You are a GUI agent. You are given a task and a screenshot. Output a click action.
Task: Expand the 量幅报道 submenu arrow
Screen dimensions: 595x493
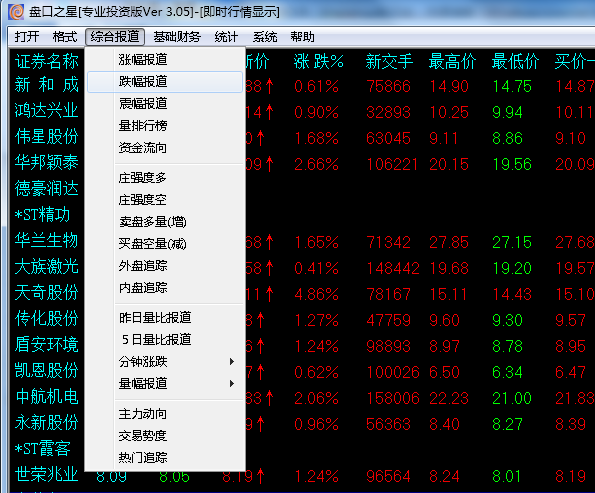[x=232, y=383]
